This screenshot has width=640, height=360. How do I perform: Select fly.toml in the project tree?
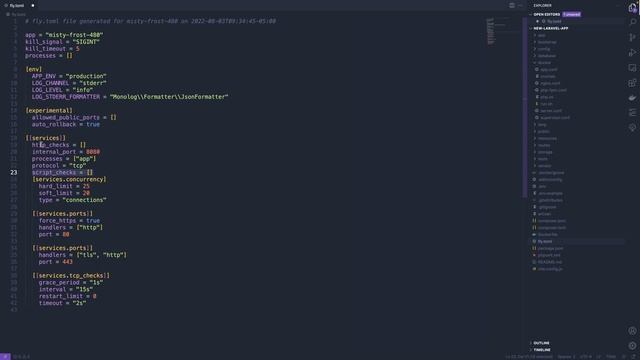[x=545, y=242]
